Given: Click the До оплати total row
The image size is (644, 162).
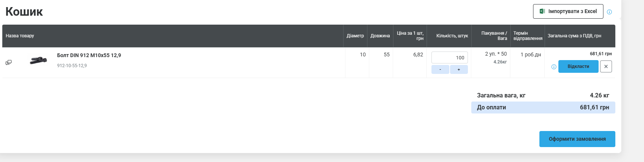Looking at the screenshot, I should 543,108.
